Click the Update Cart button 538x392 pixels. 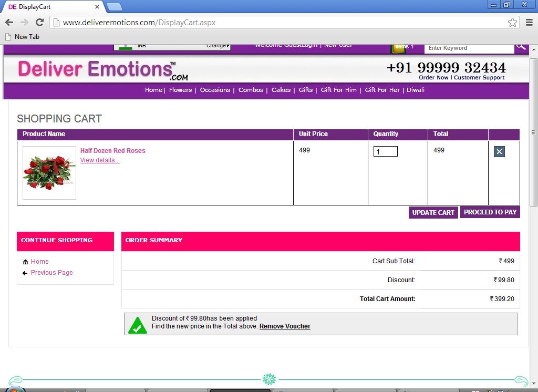433,213
